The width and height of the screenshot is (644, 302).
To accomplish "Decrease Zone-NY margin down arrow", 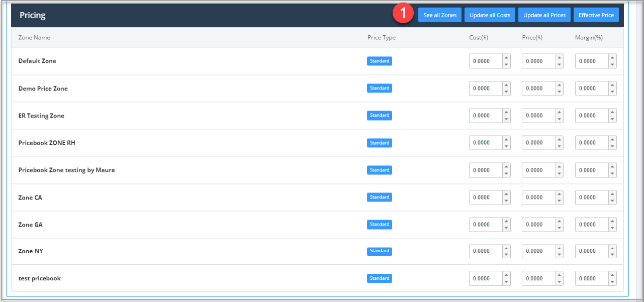I will pos(612,254).
